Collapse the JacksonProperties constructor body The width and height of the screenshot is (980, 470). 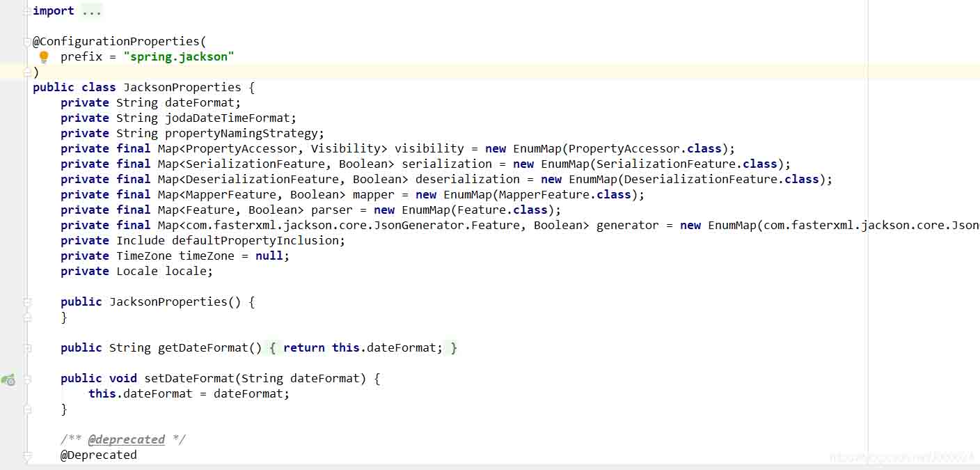[x=26, y=301]
